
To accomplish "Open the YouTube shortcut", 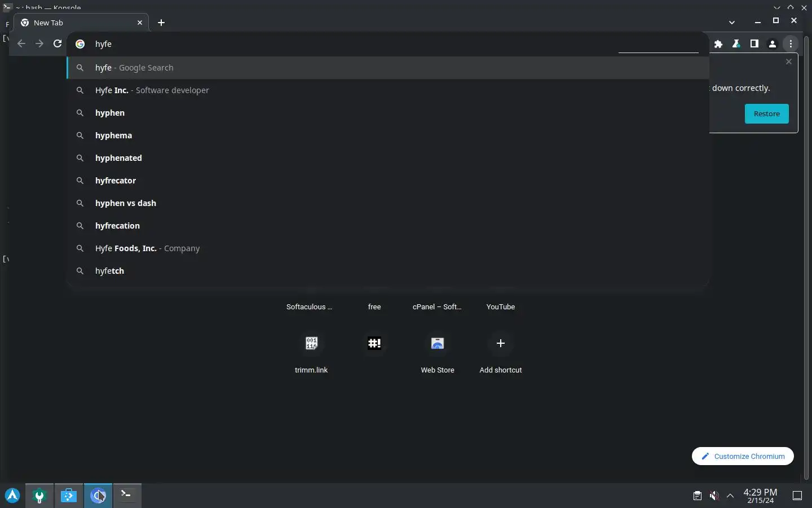I will click(x=501, y=307).
